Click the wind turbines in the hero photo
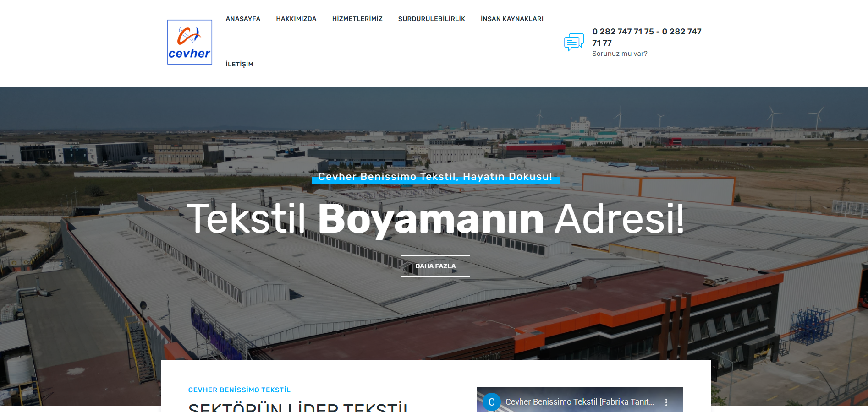868x412 pixels. (774, 117)
